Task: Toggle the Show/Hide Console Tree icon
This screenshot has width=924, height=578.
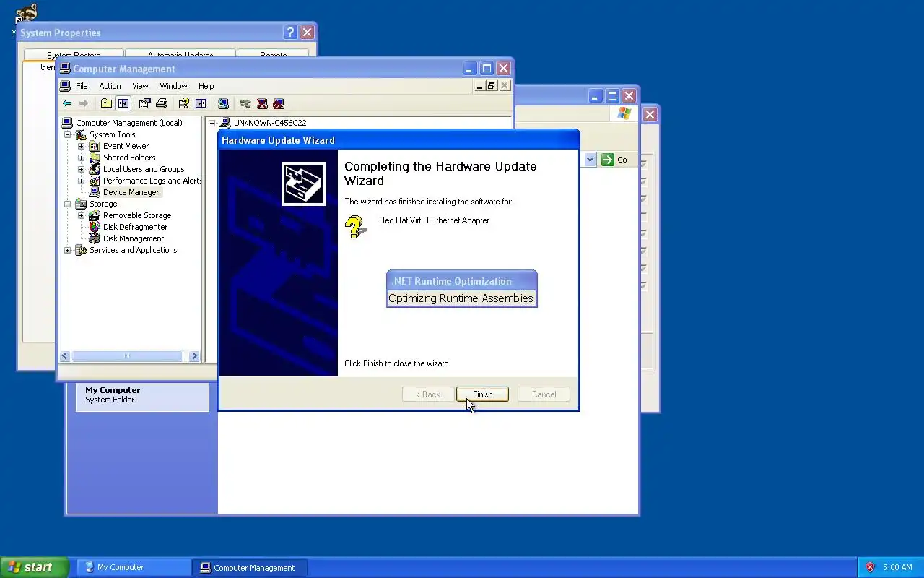Action: (123, 103)
